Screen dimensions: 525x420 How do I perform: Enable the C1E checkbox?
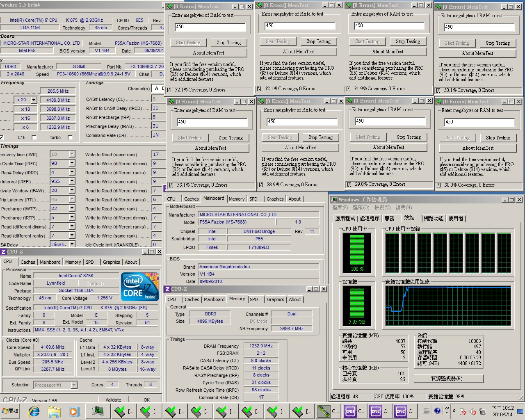(34, 138)
